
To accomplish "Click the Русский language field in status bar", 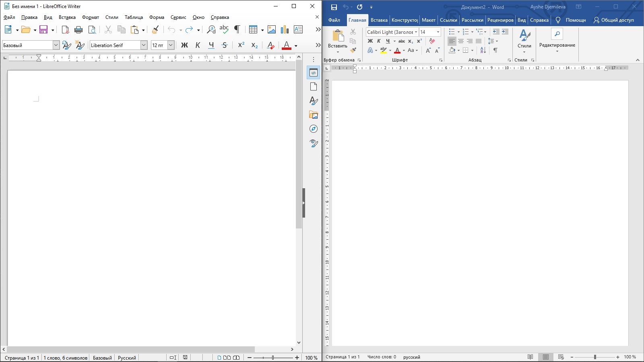I will pos(127,358).
